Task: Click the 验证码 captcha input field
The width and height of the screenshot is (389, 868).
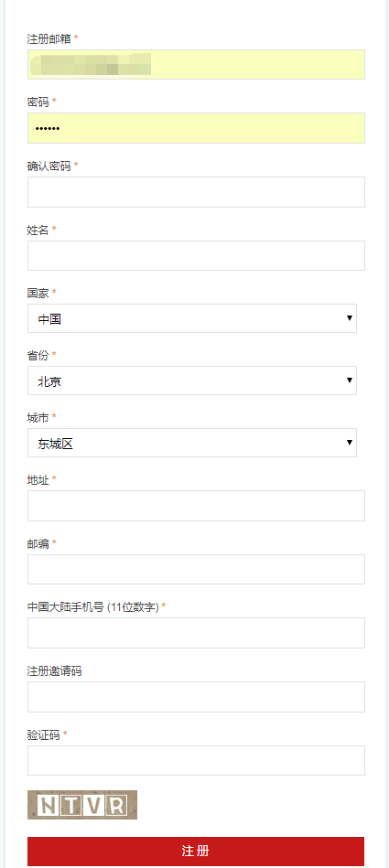Action: pos(196,761)
